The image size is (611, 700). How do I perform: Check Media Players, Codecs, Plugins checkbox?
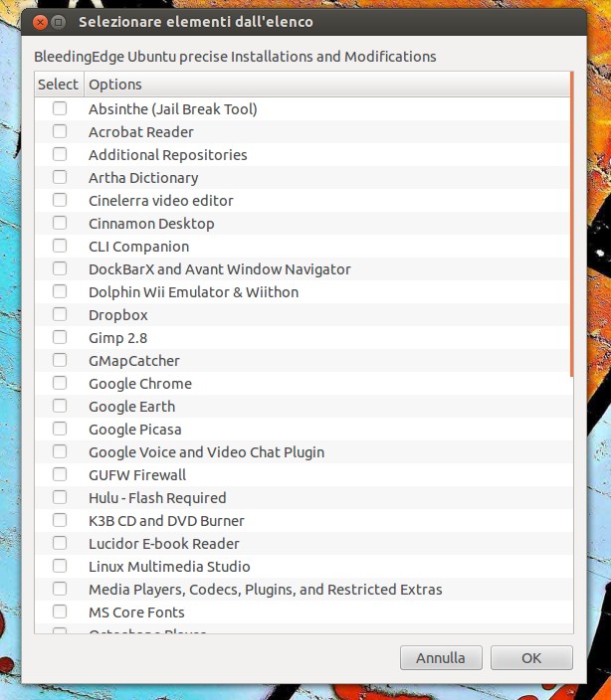[60, 589]
